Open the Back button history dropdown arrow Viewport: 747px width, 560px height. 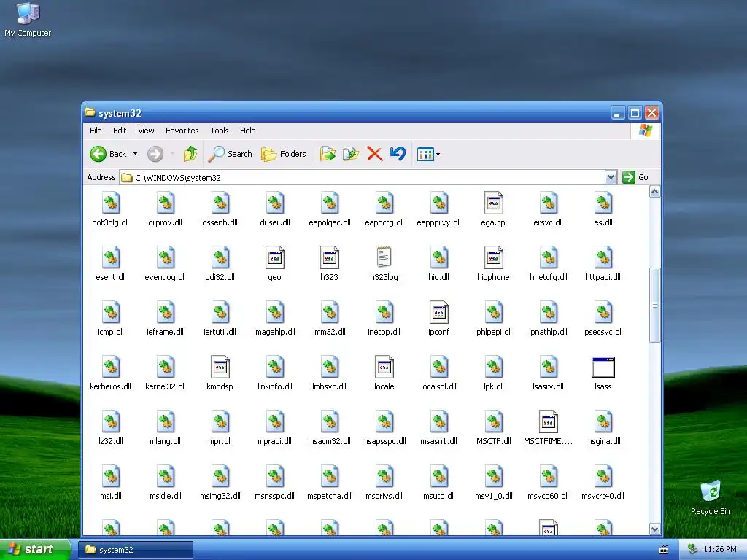click(135, 154)
